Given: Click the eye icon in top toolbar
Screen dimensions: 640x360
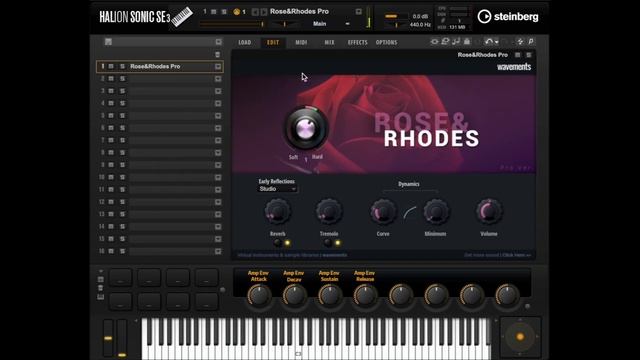Looking at the screenshot, I should (434, 42).
